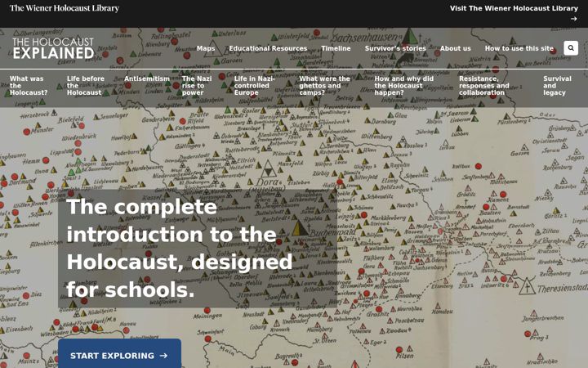Open What were the ghettos and camps?
588x368 pixels.
coord(324,86)
